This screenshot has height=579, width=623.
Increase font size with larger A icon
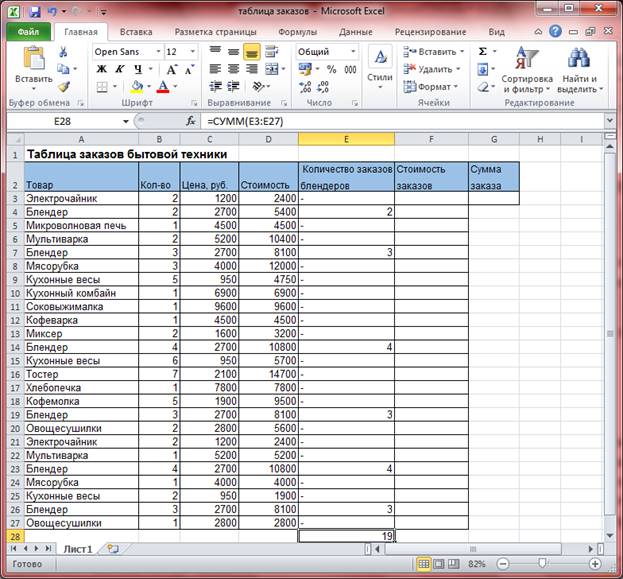[x=172, y=70]
